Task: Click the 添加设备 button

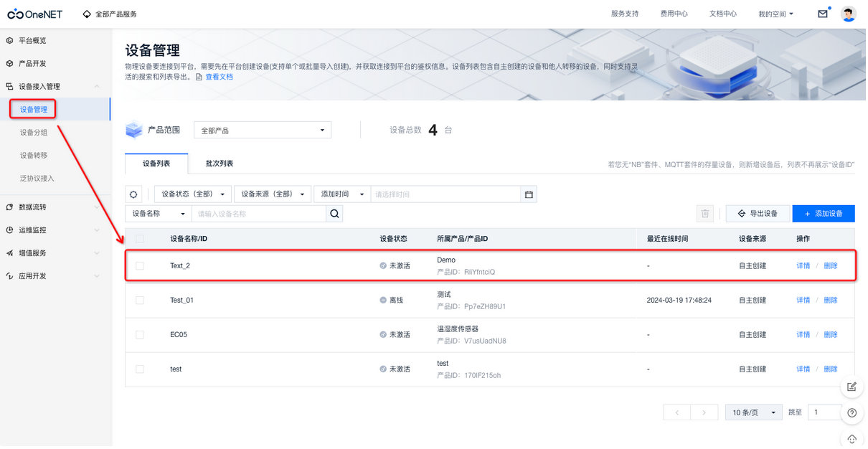Action: pos(823,214)
